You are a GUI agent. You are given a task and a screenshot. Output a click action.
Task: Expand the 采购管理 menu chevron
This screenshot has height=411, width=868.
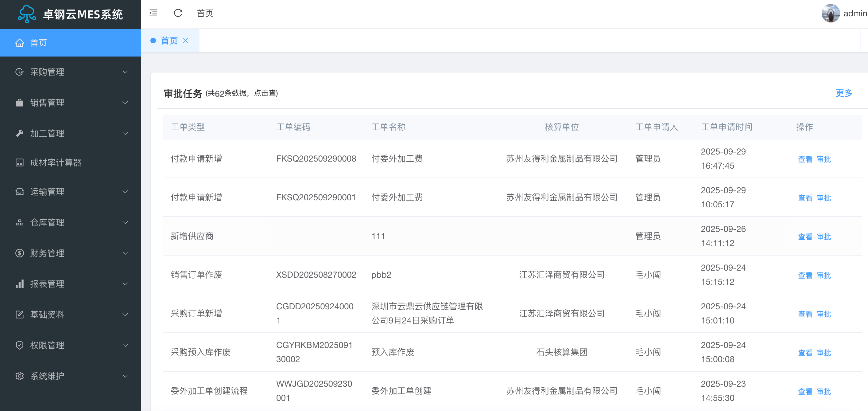click(x=125, y=72)
